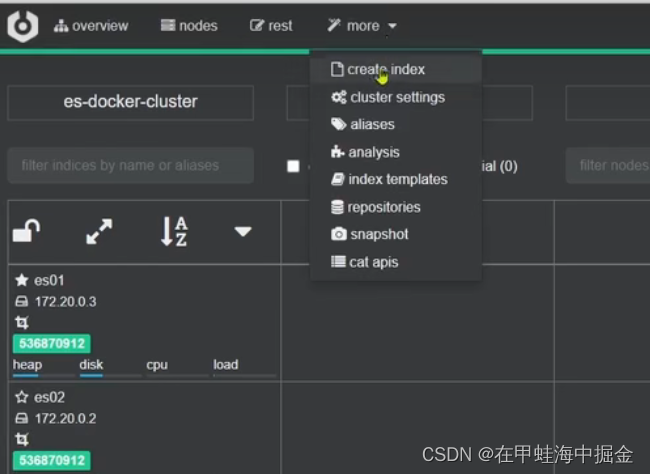Select create index from menu
This screenshot has width=650, height=474.
(x=396, y=69)
